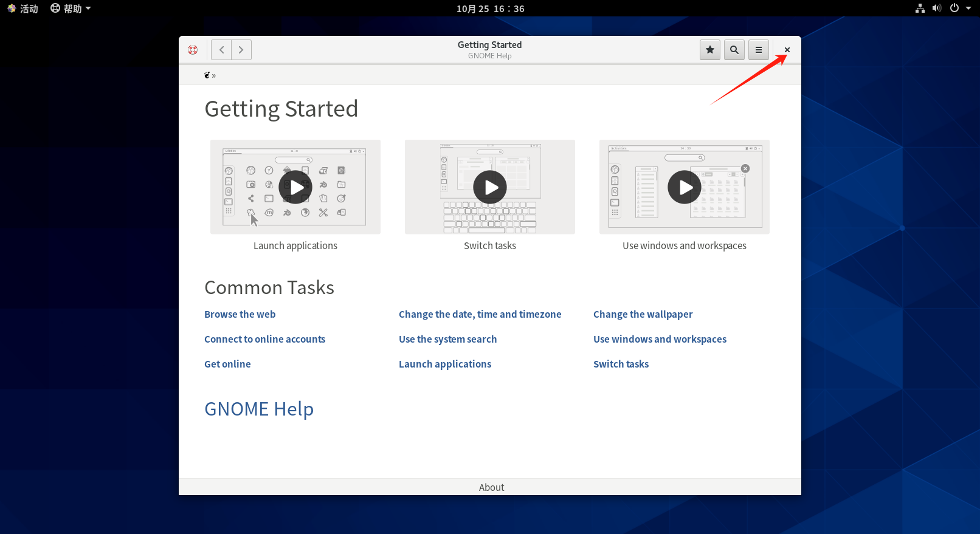Go back using the left arrow

click(221, 50)
